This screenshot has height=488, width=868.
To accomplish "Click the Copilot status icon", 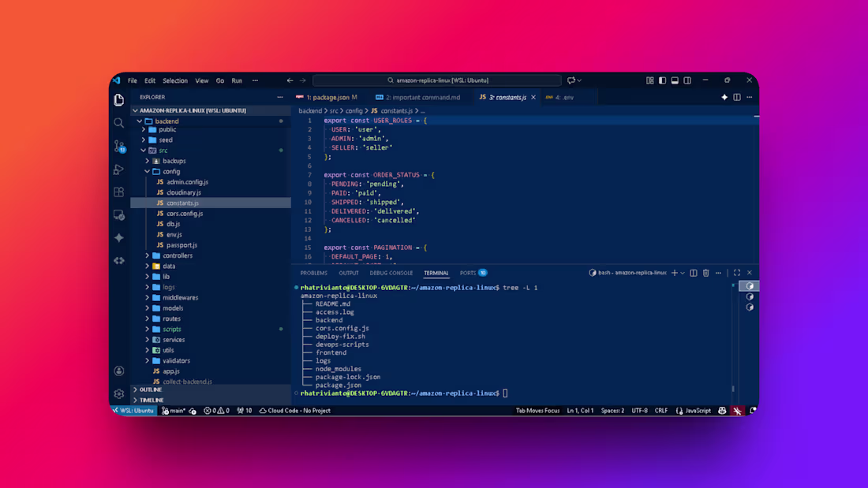I will 722,411.
